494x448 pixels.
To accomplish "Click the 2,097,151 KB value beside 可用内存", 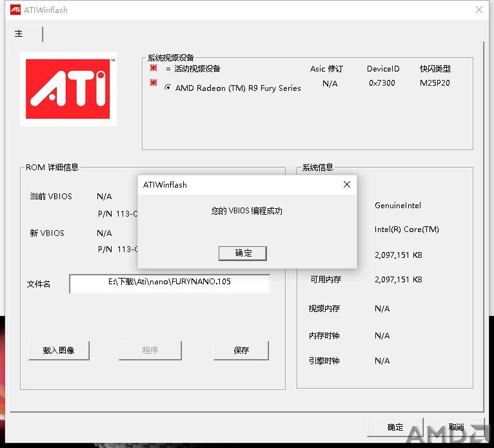I will [x=399, y=279].
